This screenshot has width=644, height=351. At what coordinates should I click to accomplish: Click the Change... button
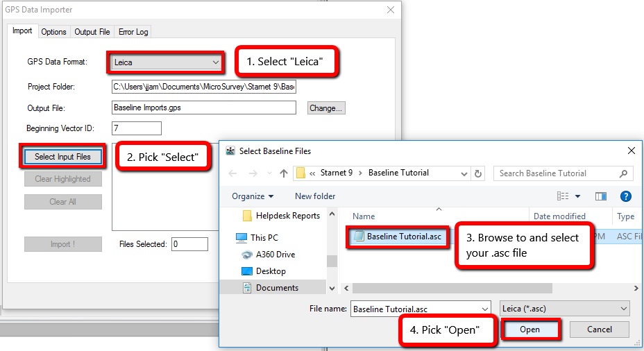point(326,108)
